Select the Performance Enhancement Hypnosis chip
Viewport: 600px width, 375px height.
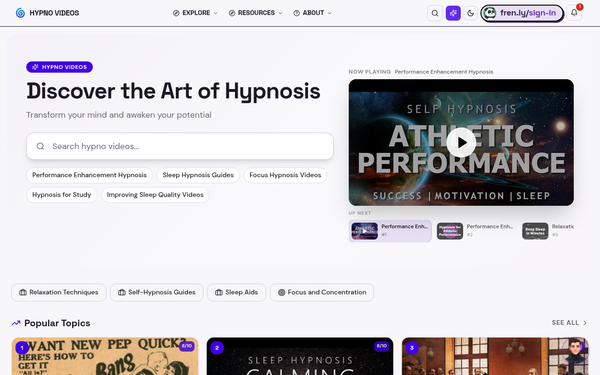[89, 175]
